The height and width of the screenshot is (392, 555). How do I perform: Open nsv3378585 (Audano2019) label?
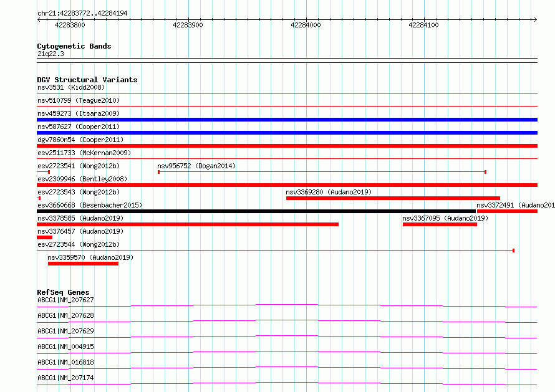[x=80, y=218]
